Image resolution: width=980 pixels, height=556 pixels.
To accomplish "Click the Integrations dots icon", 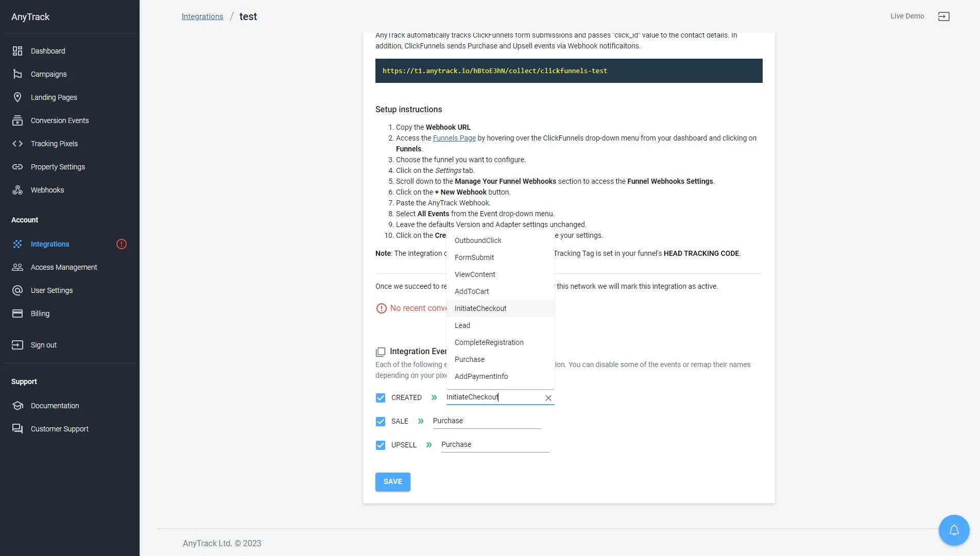I will [x=18, y=244].
